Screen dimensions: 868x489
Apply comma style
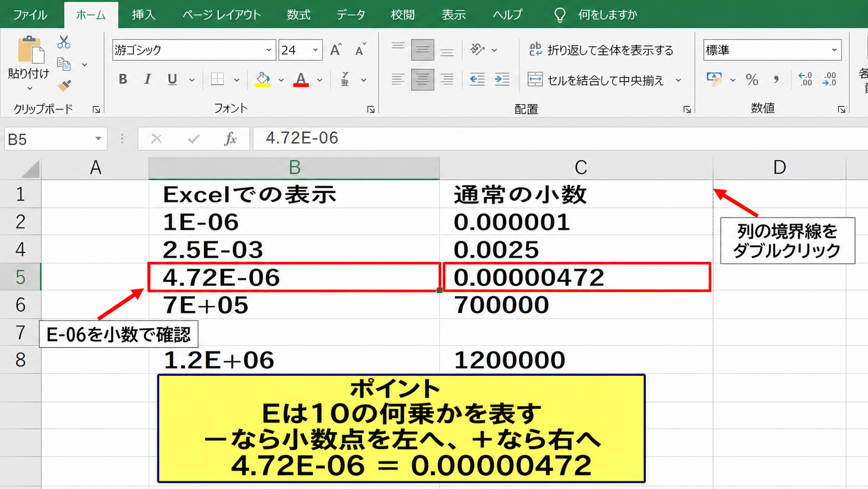(777, 80)
